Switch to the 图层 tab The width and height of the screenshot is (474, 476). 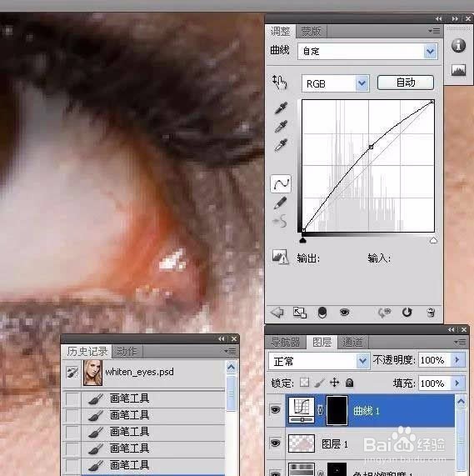coord(322,343)
